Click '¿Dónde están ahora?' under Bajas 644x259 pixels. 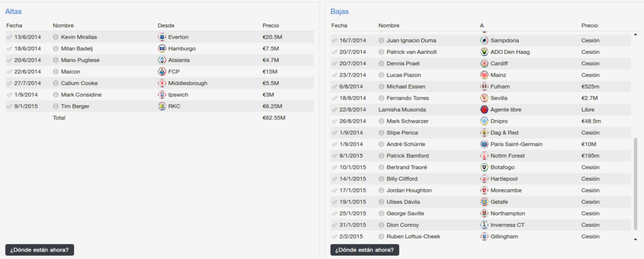click(365, 250)
